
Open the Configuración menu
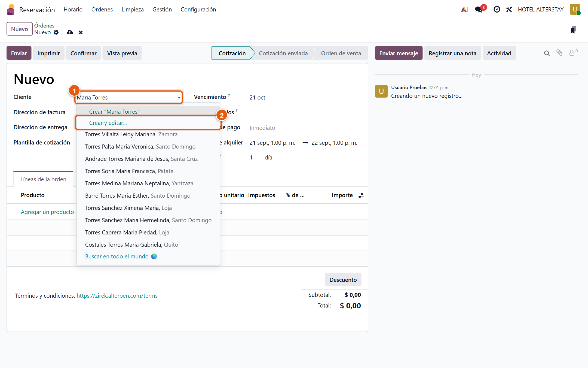pos(198,10)
